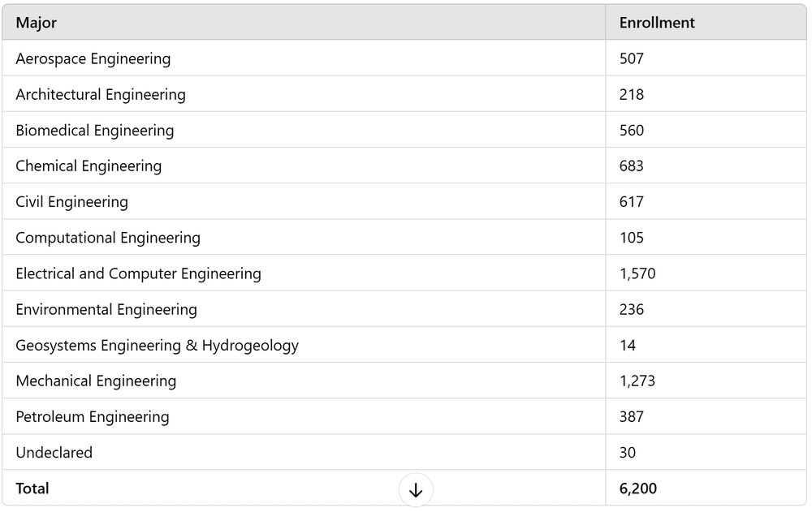This screenshot has height=512, width=812.
Task: Click Environmental Engineering cell
Action: (x=304, y=309)
